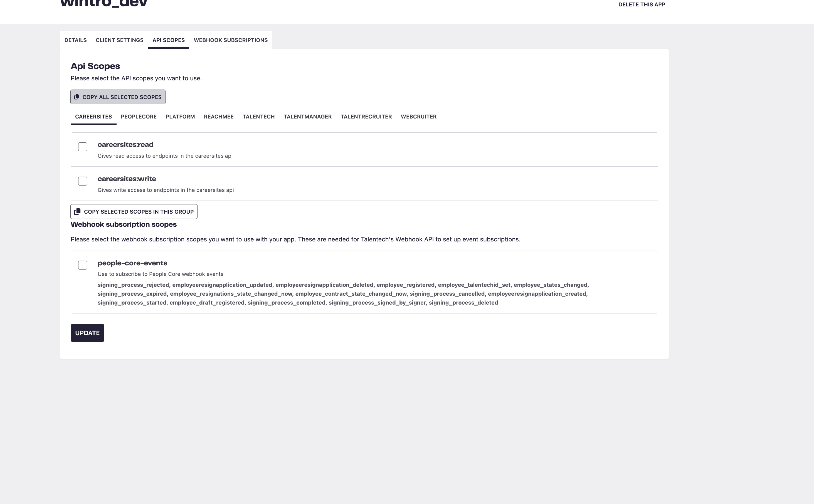Click 'Gives write access to endpoints' description
This screenshot has width=814, height=504.
coord(166,190)
